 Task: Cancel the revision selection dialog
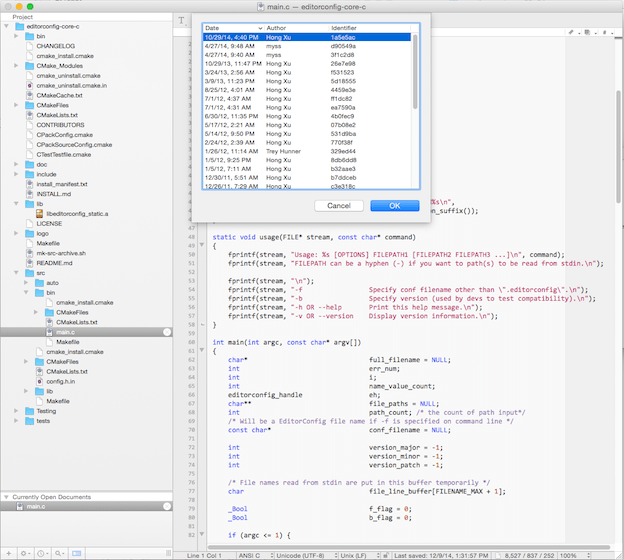[338, 205]
